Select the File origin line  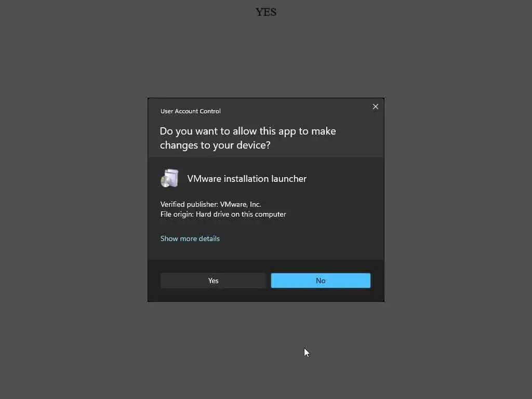[x=223, y=215]
